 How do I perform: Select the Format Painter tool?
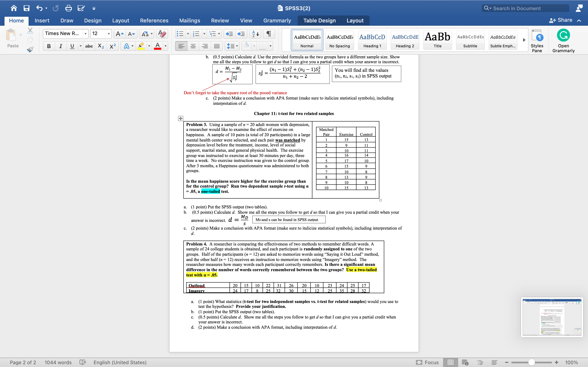30,49
